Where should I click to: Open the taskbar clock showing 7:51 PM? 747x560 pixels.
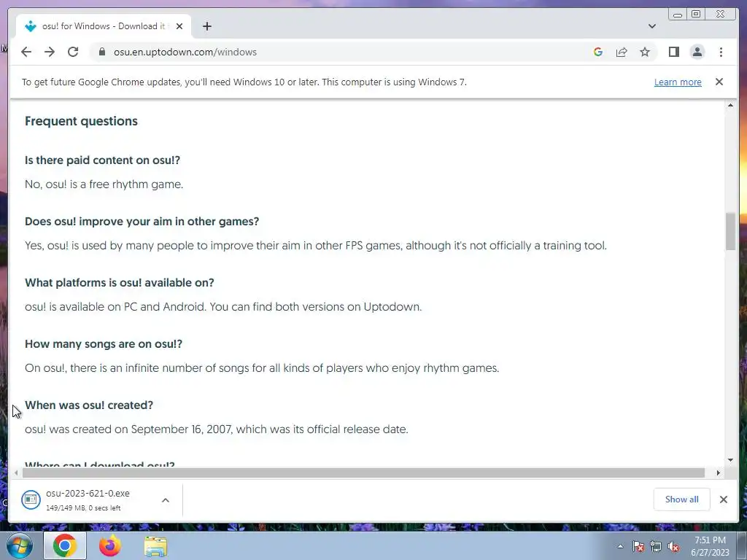point(710,546)
